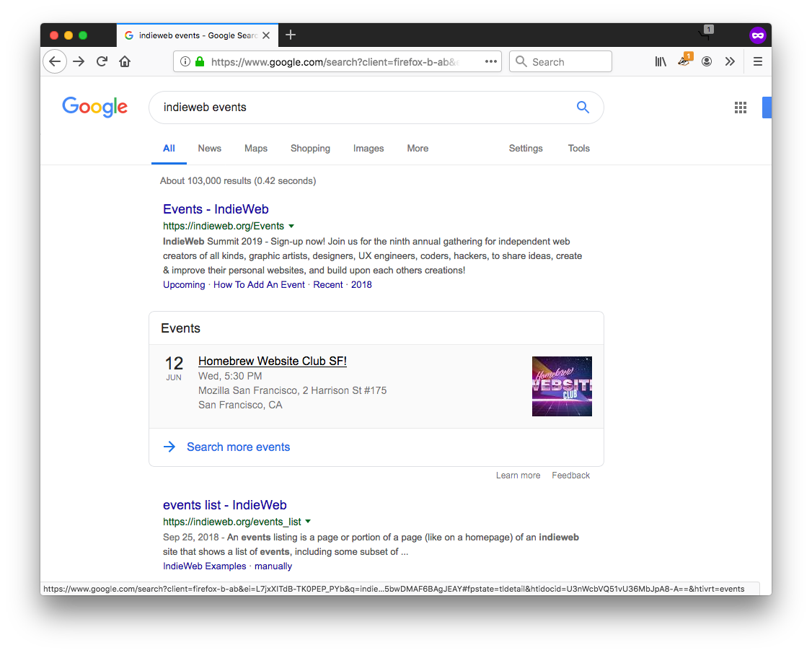Screen dimensions: 812x653
Task: Open the manually sitelink
Action: (273, 566)
